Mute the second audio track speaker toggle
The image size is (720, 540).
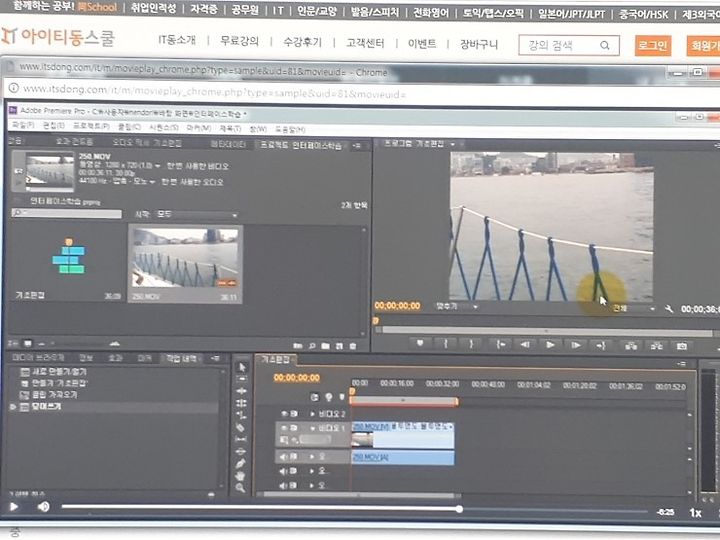click(283, 471)
